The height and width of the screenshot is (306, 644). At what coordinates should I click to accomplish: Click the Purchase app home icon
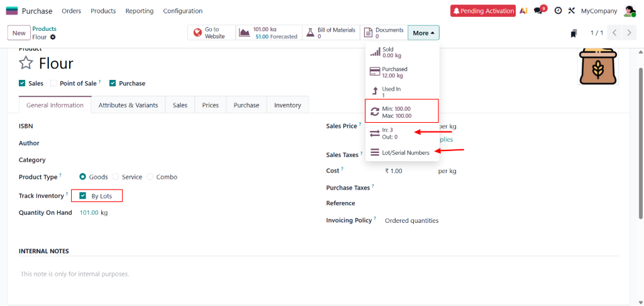tap(12, 11)
